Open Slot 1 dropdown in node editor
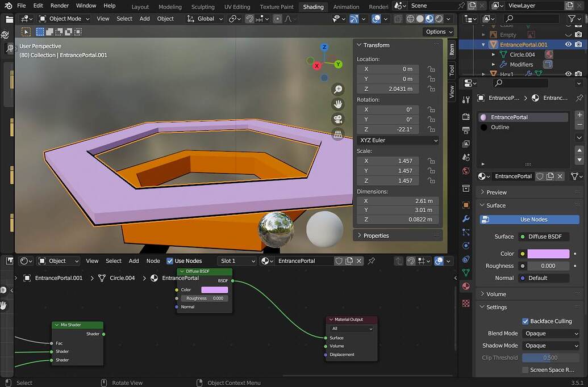588x387 pixels. pos(237,261)
